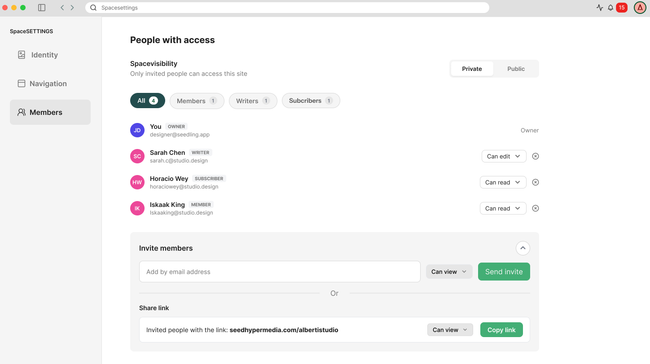
Task: Select the All filter chip
Action: point(148,101)
